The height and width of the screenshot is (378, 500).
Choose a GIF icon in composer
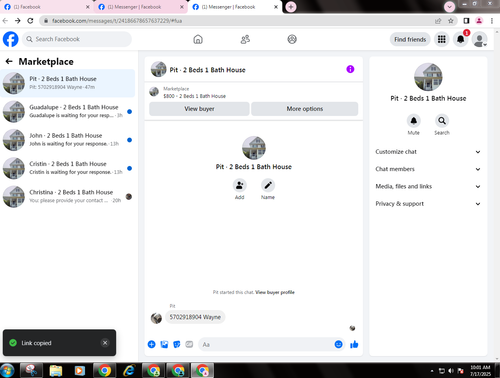coord(189,344)
